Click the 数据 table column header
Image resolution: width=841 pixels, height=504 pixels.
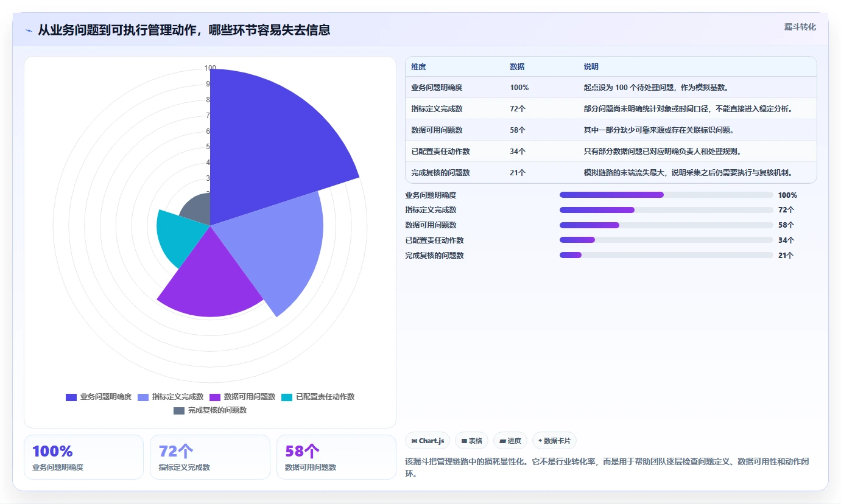[x=517, y=66]
